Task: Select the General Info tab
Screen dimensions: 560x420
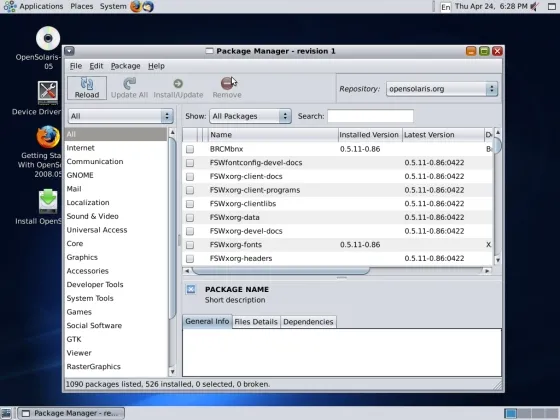Action: (x=207, y=321)
